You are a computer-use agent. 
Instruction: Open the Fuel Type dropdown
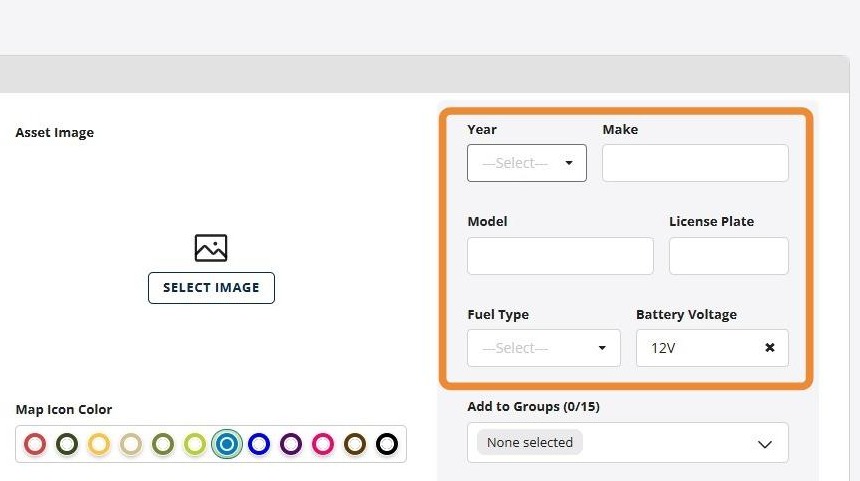click(544, 348)
